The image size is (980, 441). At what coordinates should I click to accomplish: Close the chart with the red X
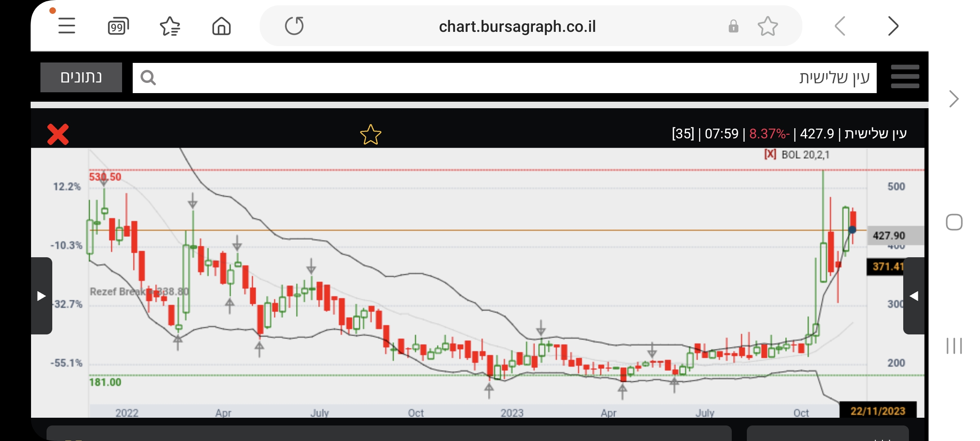click(x=58, y=134)
